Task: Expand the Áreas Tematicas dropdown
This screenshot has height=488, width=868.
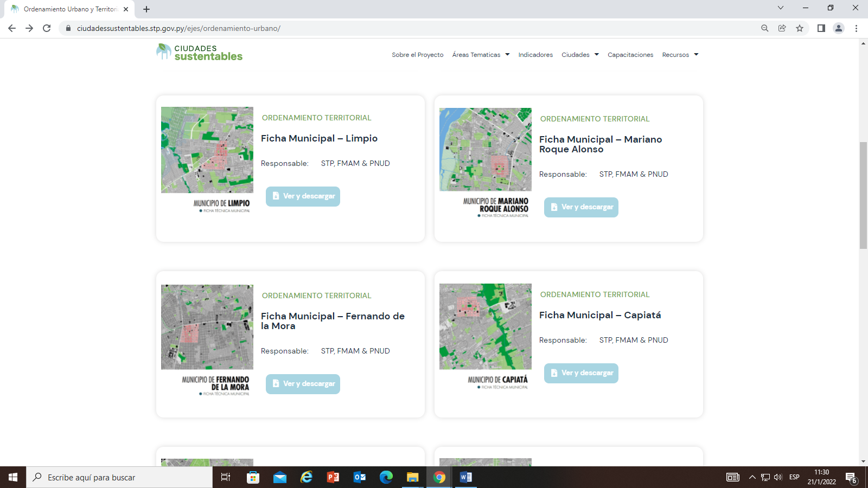Action: (x=481, y=55)
